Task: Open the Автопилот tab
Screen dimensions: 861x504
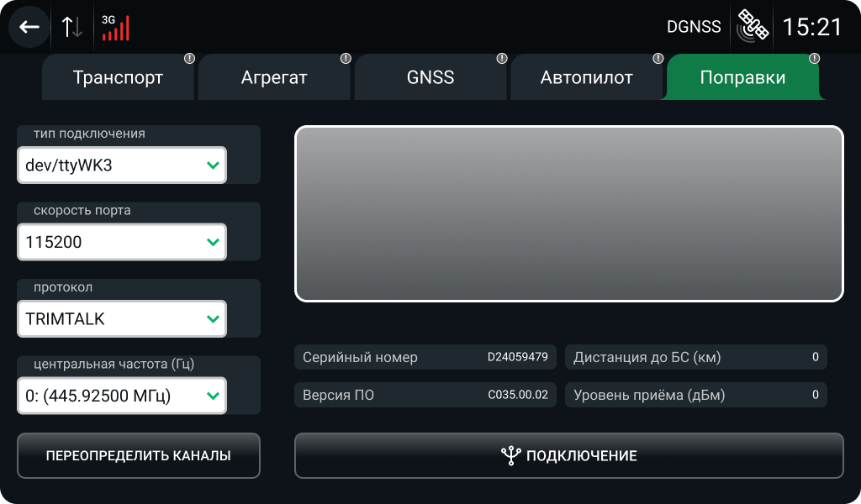Action: point(586,78)
